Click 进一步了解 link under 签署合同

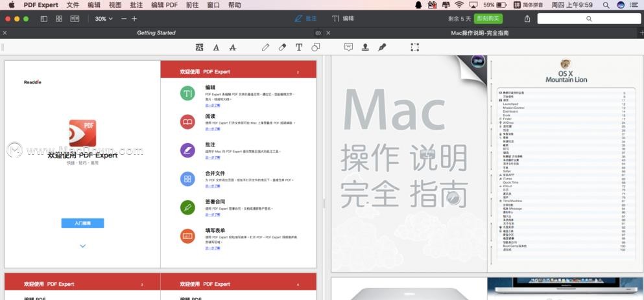tap(213, 214)
